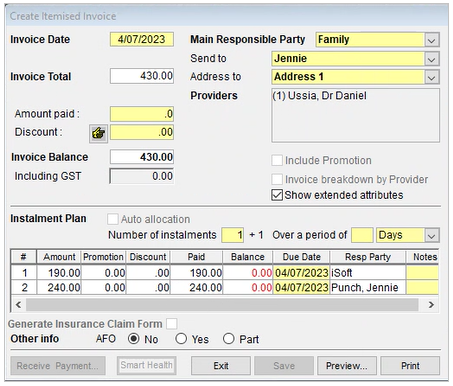Expand the Send to dropdown
The height and width of the screenshot is (386, 453).
[x=432, y=59]
